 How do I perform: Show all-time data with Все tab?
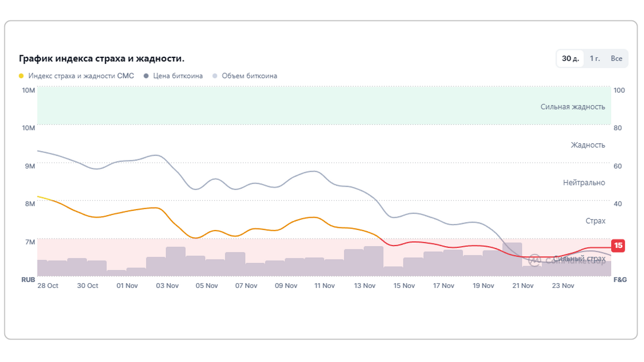[x=616, y=58]
